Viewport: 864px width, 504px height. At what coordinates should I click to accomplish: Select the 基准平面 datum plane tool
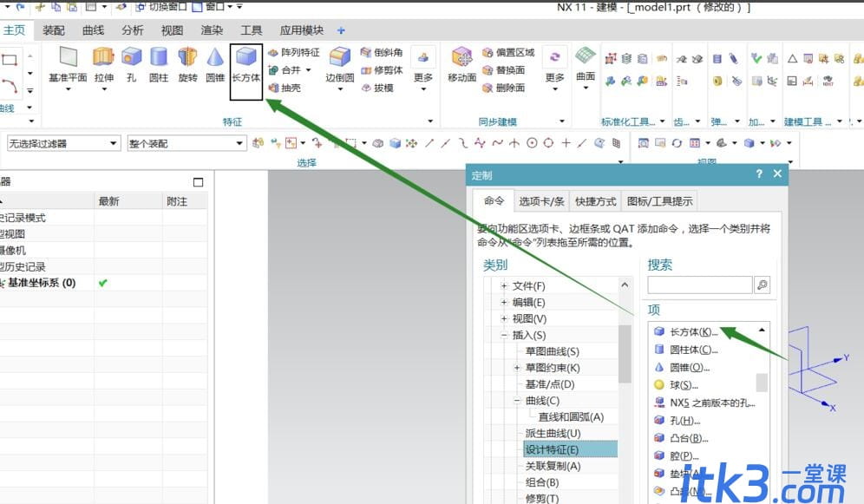[68, 65]
